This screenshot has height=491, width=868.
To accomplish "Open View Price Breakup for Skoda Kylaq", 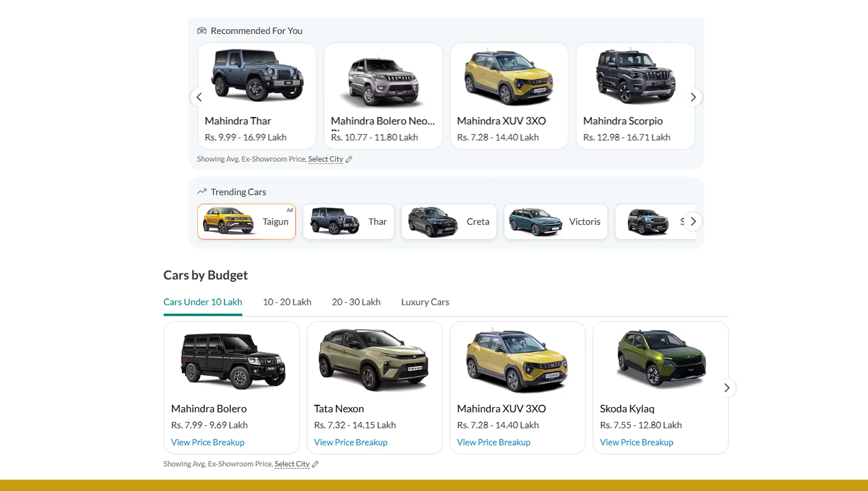I will click(x=636, y=442).
